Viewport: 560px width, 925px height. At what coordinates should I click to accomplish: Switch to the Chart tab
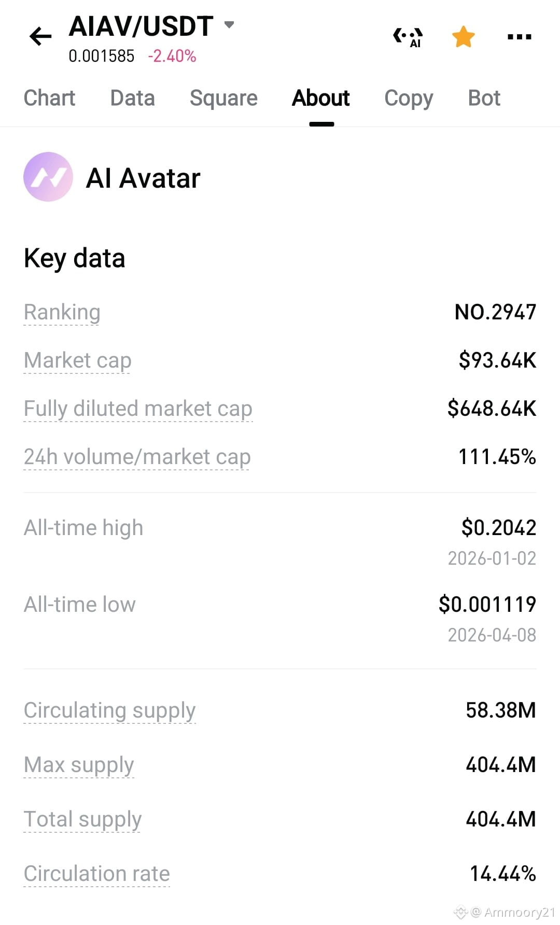tap(49, 98)
